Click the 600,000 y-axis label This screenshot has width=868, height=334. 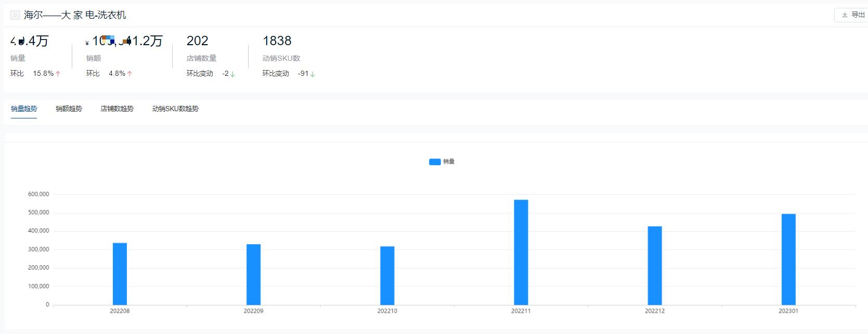(x=38, y=194)
